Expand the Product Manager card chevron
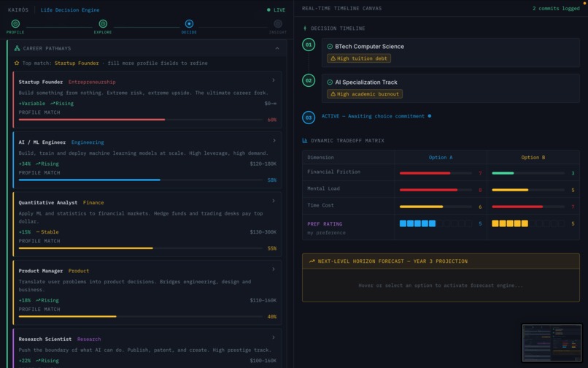This screenshot has height=368, width=588. [x=274, y=269]
